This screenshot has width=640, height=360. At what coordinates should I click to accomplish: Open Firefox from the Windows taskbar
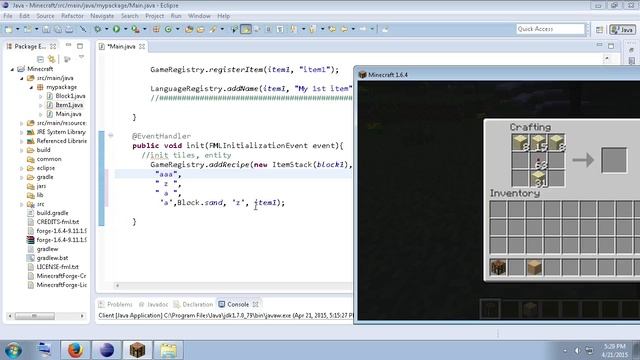pyautogui.click(x=76, y=350)
